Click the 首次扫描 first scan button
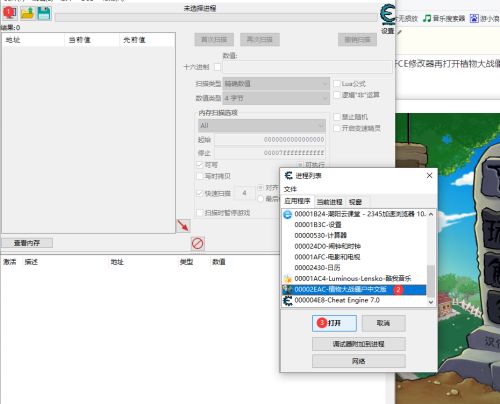 coord(214,40)
